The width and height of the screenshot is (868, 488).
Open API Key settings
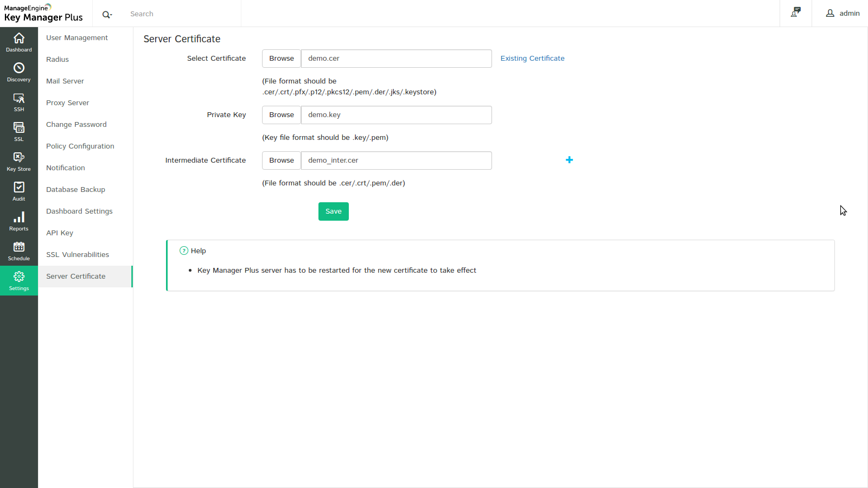coord(60,233)
